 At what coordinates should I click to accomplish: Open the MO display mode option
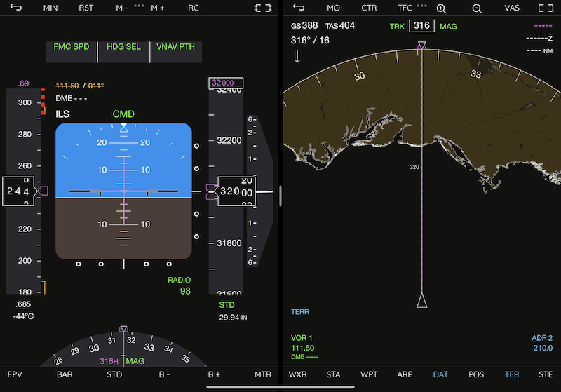(333, 8)
